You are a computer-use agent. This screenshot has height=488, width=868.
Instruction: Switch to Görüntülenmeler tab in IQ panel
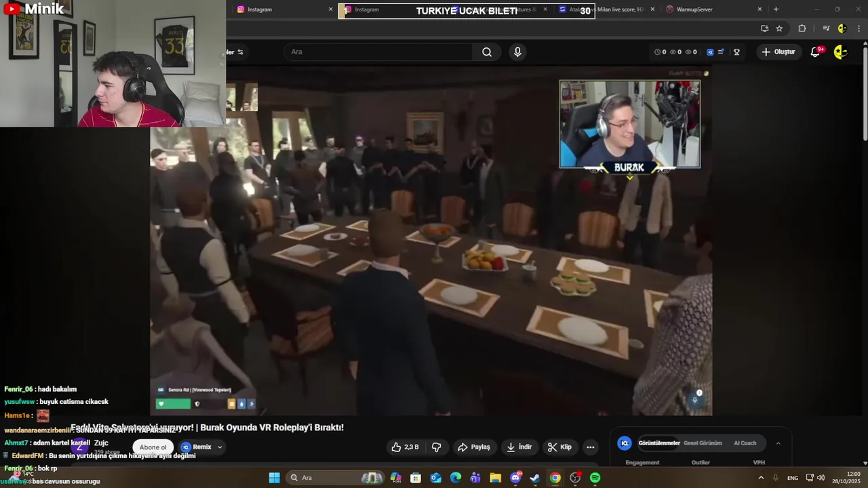tap(659, 443)
